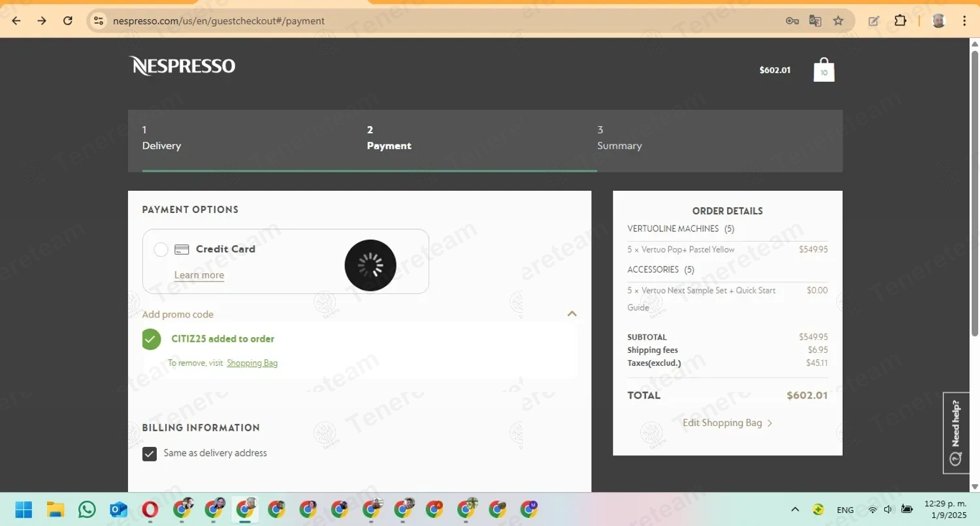Click the browser profile avatar
The width and height of the screenshot is (980, 526).
click(938, 20)
